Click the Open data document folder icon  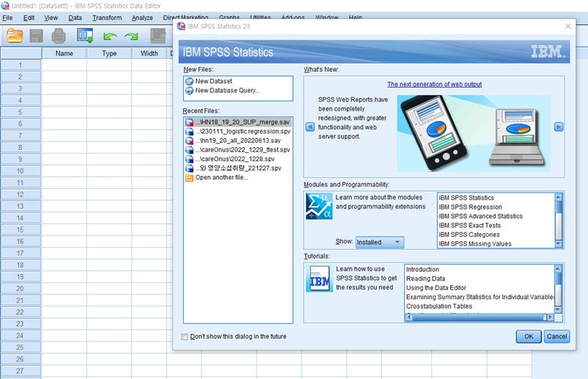click(14, 36)
